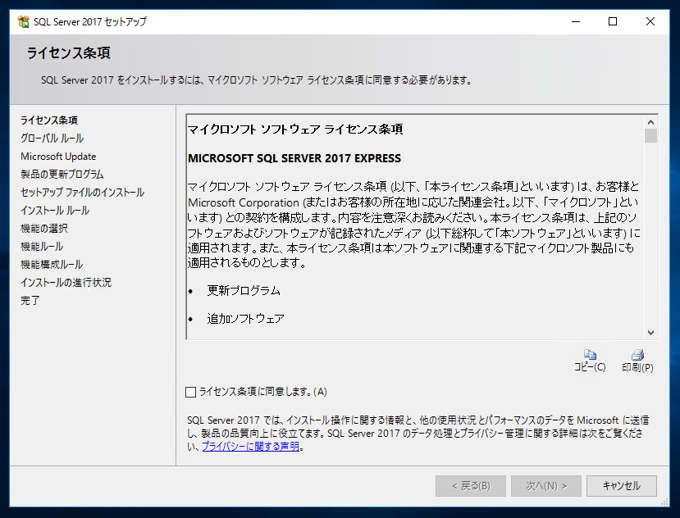Viewport: 680px width, 518px height.
Task: Click the license text scroll up arrow
Action: [651, 122]
